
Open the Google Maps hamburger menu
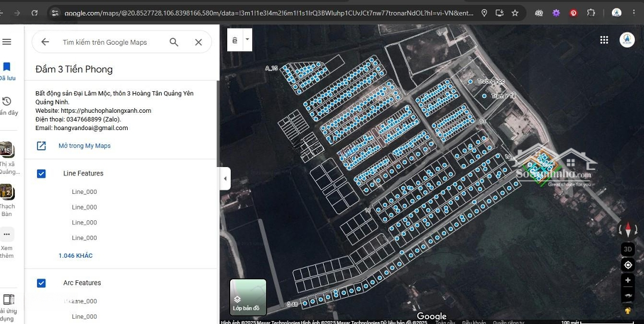[7, 42]
